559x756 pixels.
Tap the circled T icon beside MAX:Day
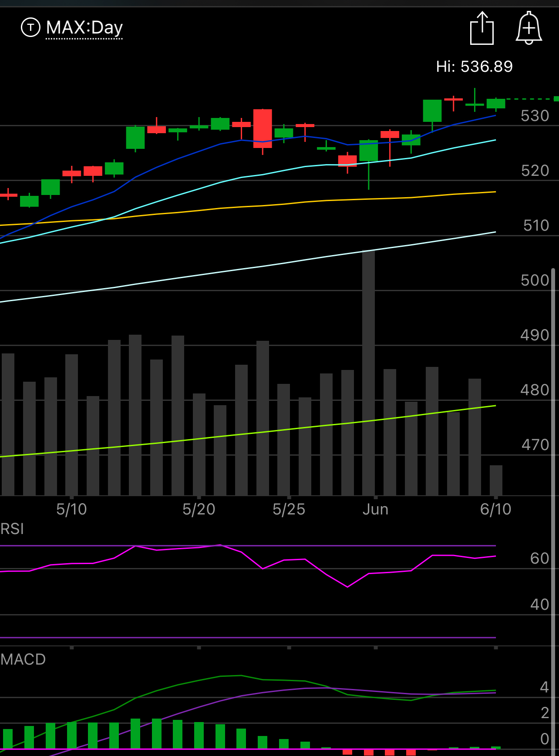click(30, 27)
